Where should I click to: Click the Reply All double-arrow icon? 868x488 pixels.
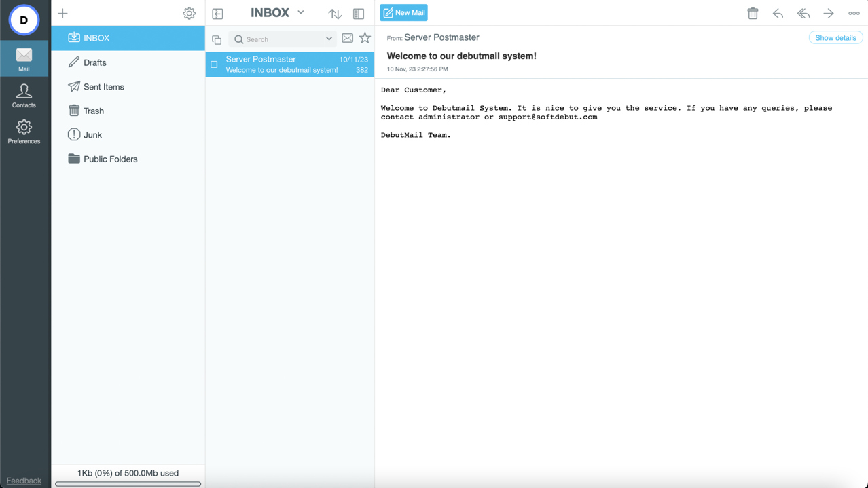[803, 13]
